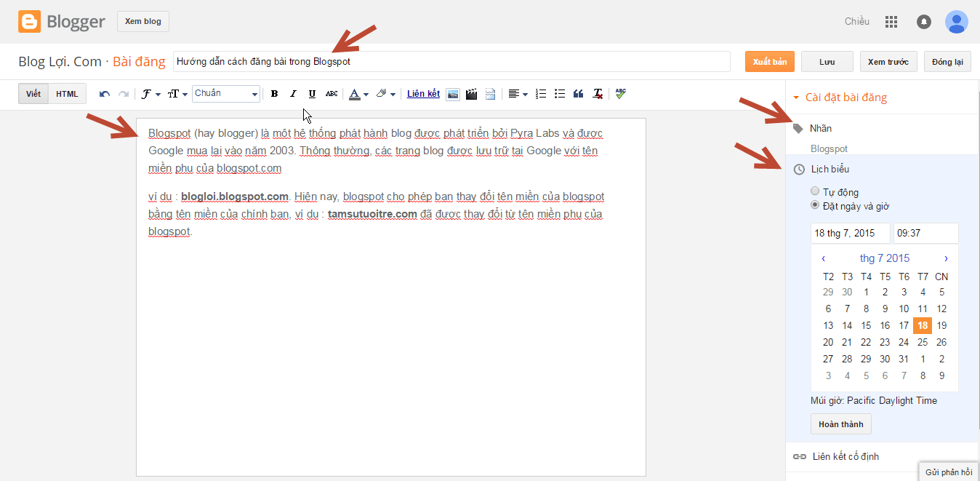980x481 pixels.
Task: Run the spell check icon
Action: (620, 94)
